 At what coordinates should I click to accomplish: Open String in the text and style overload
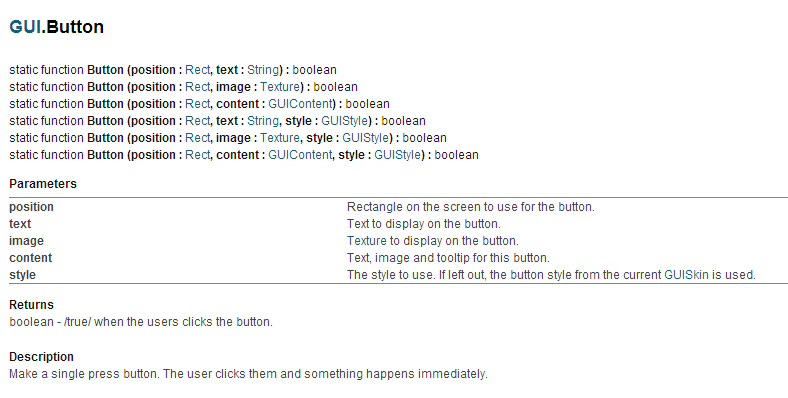coord(263,121)
